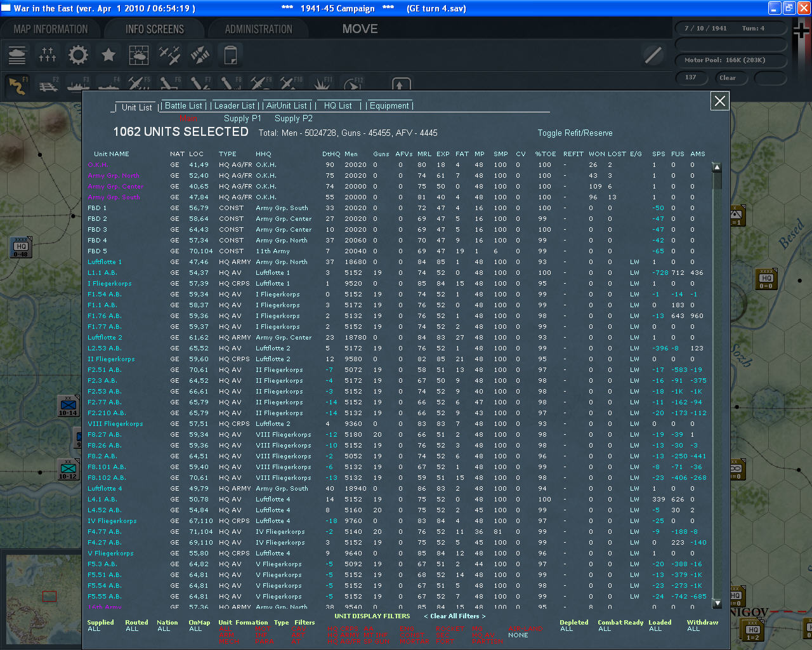812x650 pixels.
Task: Click the scroll up arrow of unit list
Action: pos(717,167)
